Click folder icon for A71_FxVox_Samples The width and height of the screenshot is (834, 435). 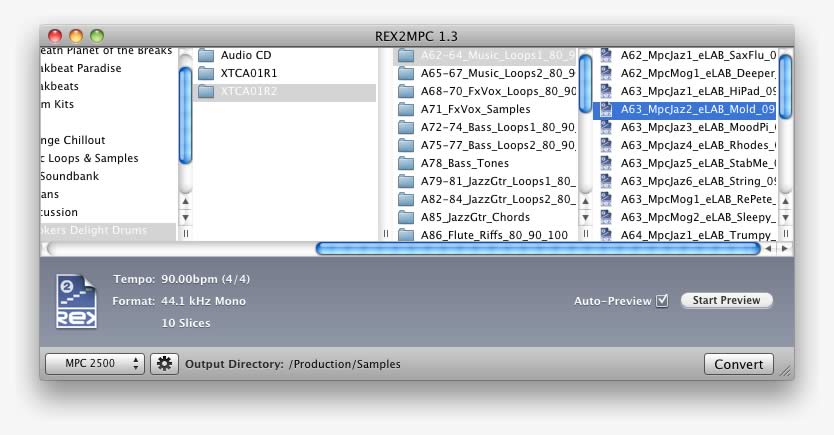406,110
